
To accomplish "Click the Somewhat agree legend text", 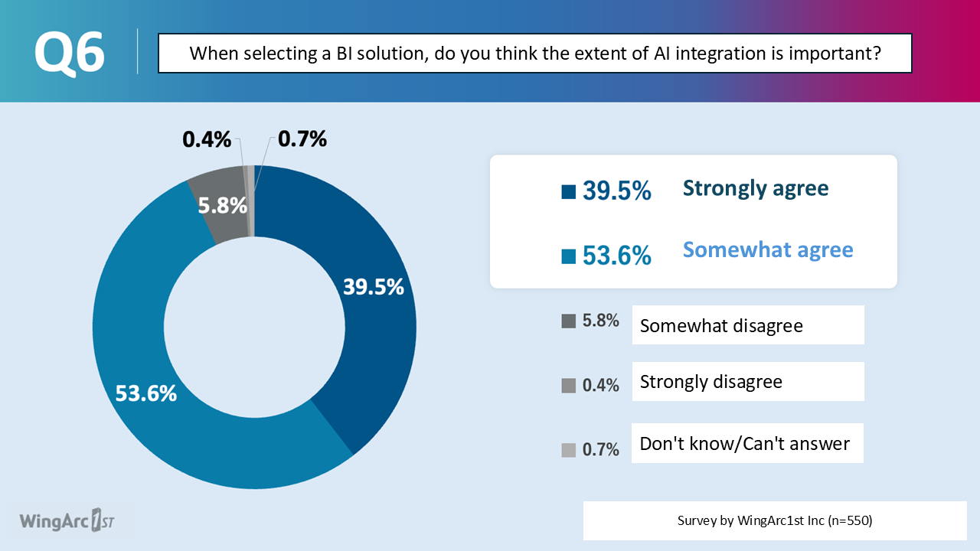I will (768, 249).
